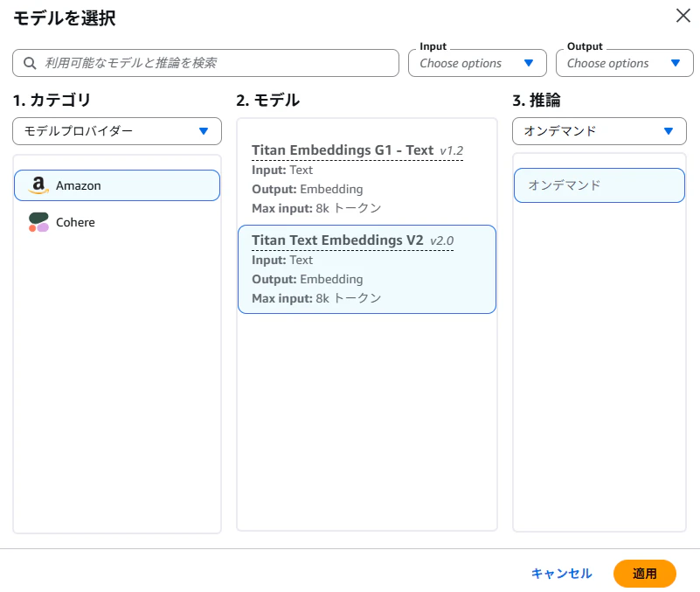
Task: Close the model selection dialog with X
Action: point(683,16)
